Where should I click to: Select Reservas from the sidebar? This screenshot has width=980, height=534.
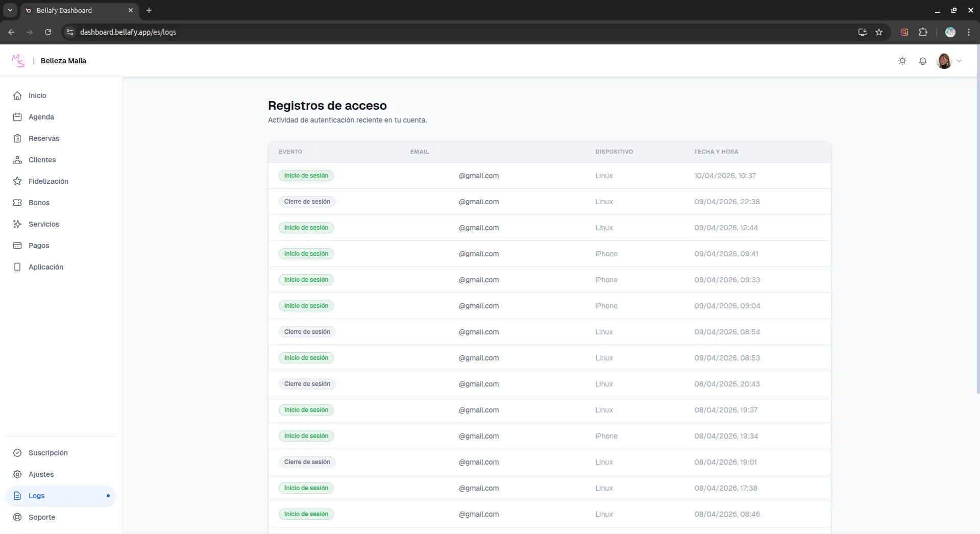pyautogui.click(x=43, y=138)
